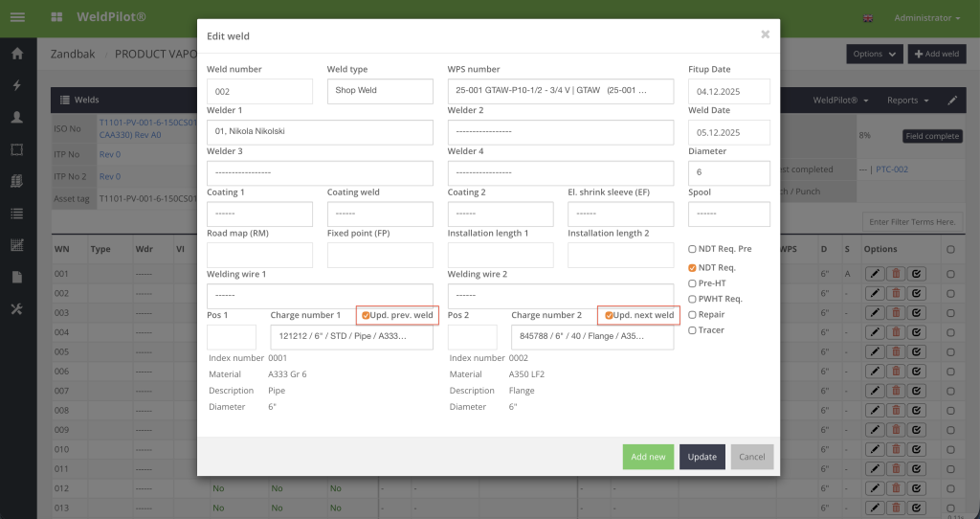Click the UK flag language icon

(868, 18)
